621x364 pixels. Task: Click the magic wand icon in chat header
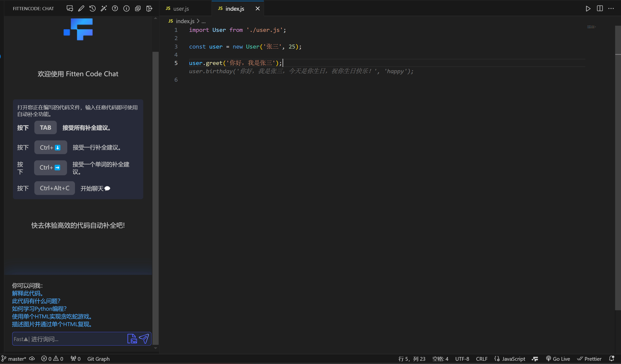tap(104, 8)
